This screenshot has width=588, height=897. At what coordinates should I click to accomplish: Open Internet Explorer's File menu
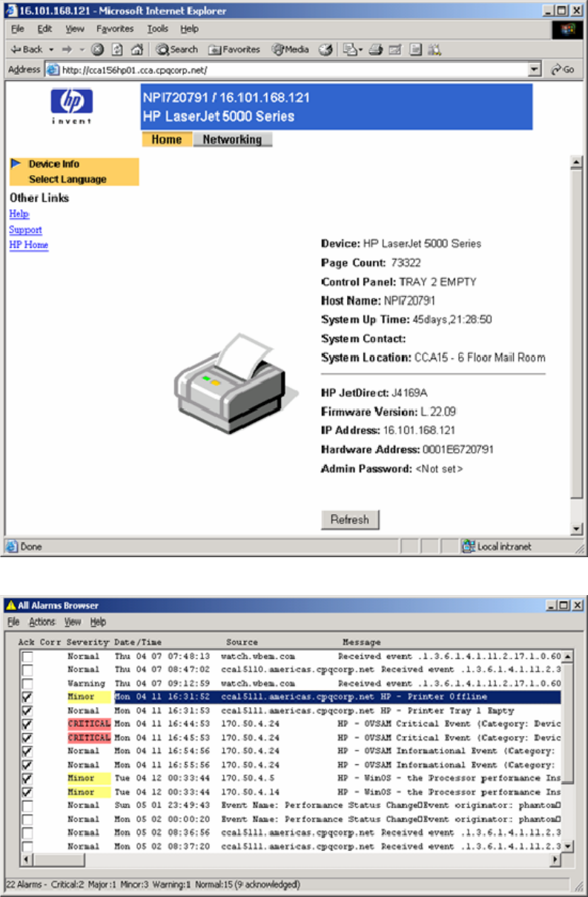[18, 29]
